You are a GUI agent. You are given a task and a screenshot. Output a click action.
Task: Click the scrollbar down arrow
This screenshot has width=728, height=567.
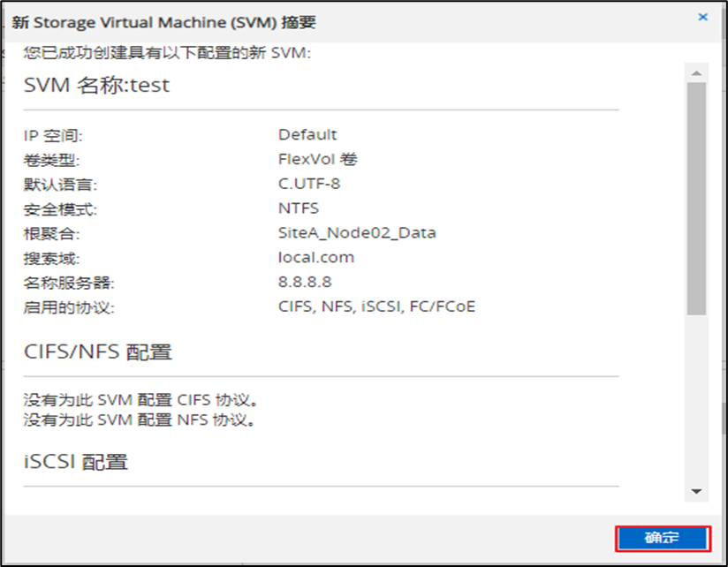pyautogui.click(x=697, y=490)
